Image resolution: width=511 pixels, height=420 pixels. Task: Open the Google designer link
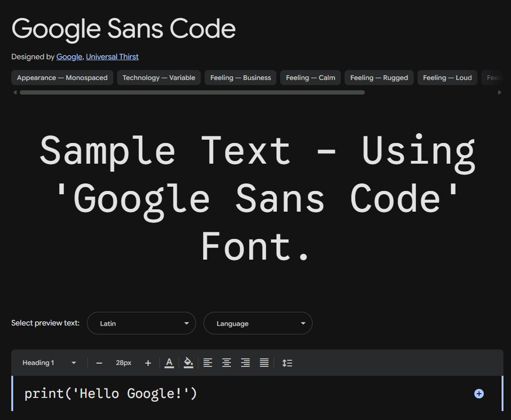tap(69, 57)
